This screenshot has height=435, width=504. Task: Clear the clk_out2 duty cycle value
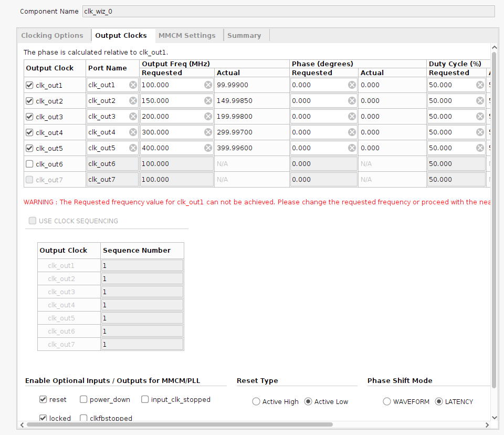point(479,100)
